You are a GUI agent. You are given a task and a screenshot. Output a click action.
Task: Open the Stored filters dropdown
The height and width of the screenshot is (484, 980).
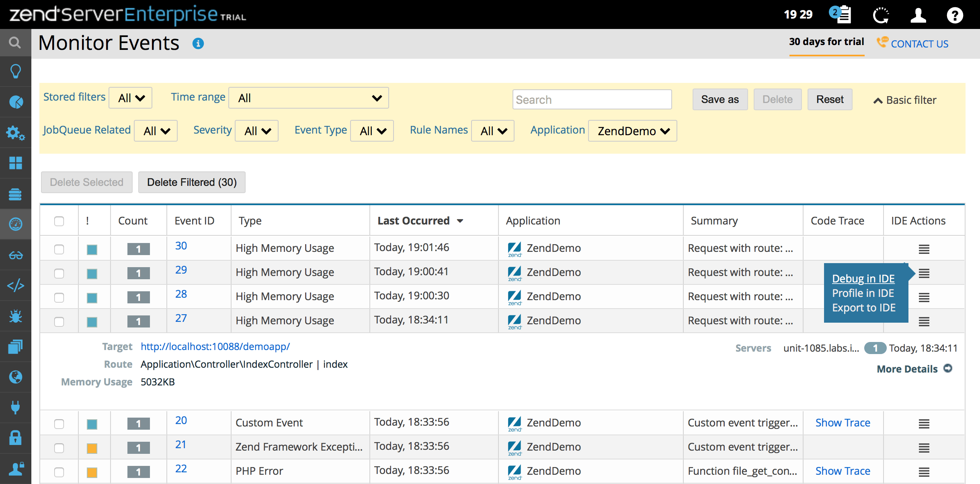click(x=131, y=98)
